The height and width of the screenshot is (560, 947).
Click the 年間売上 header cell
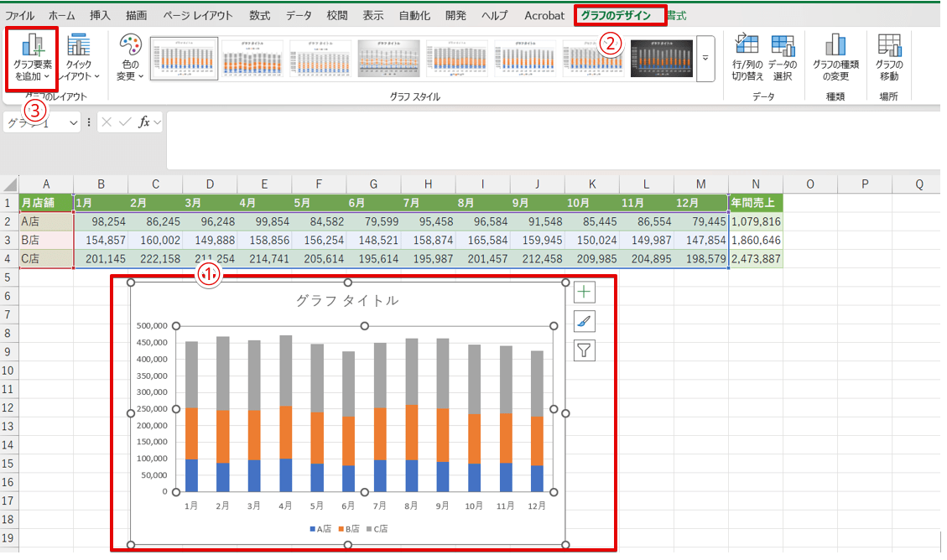[x=756, y=203]
